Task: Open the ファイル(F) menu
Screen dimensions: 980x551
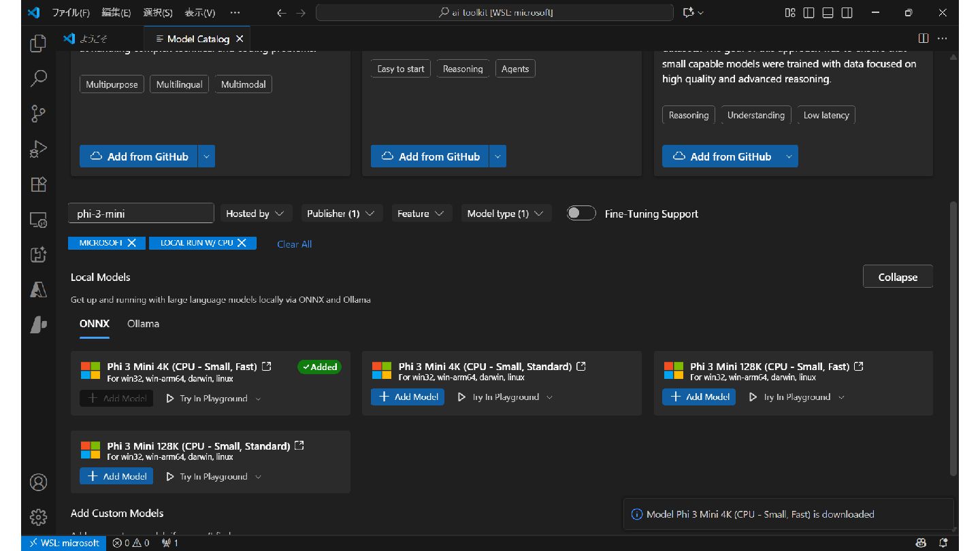Action: click(71, 12)
